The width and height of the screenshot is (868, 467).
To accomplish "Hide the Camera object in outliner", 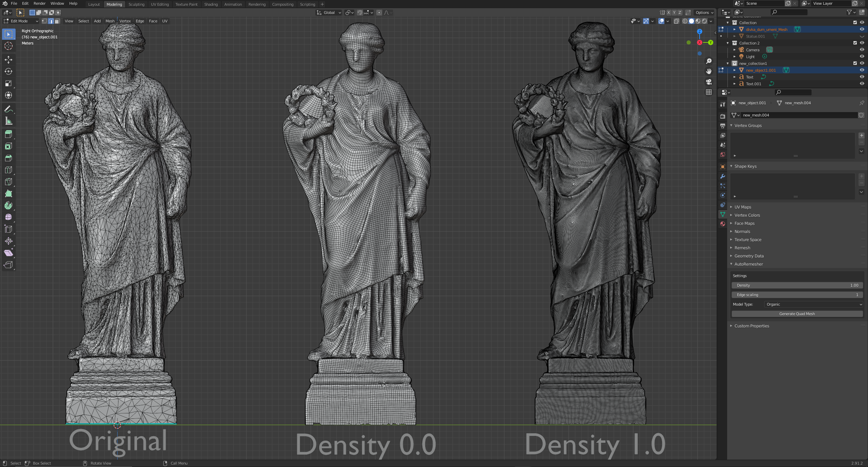I will 862,50.
